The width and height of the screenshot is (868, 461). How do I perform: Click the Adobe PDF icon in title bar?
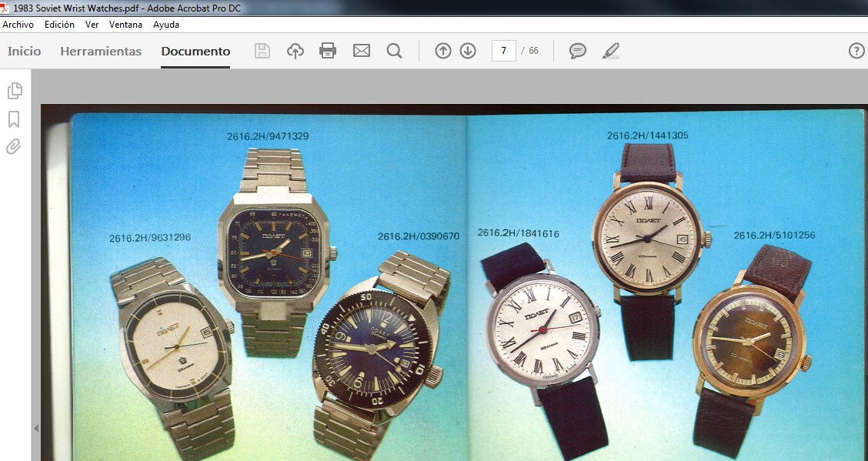(x=5, y=8)
